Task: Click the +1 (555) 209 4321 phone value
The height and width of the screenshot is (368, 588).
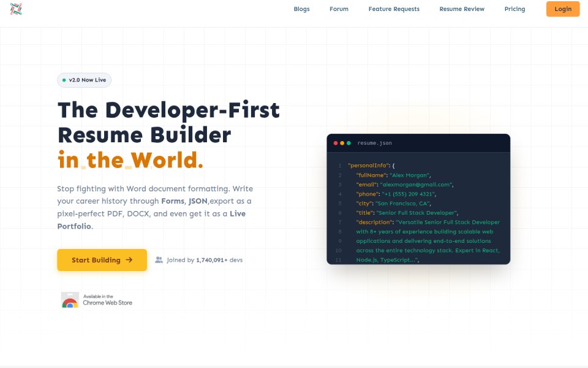Action: 409,194
